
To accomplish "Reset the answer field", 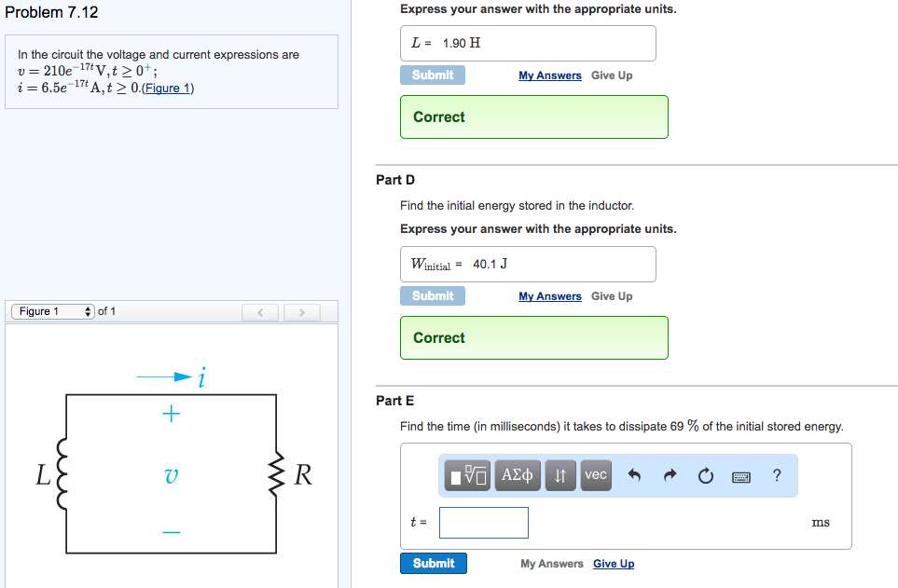I will [x=705, y=475].
